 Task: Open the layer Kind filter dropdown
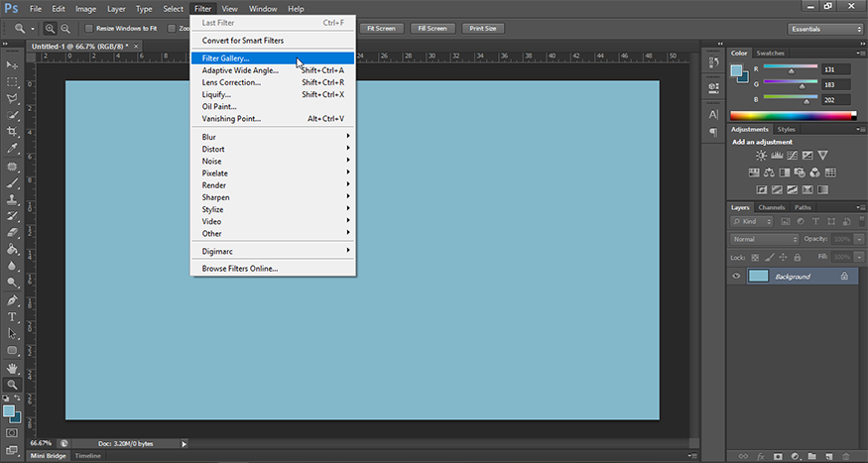(x=751, y=221)
